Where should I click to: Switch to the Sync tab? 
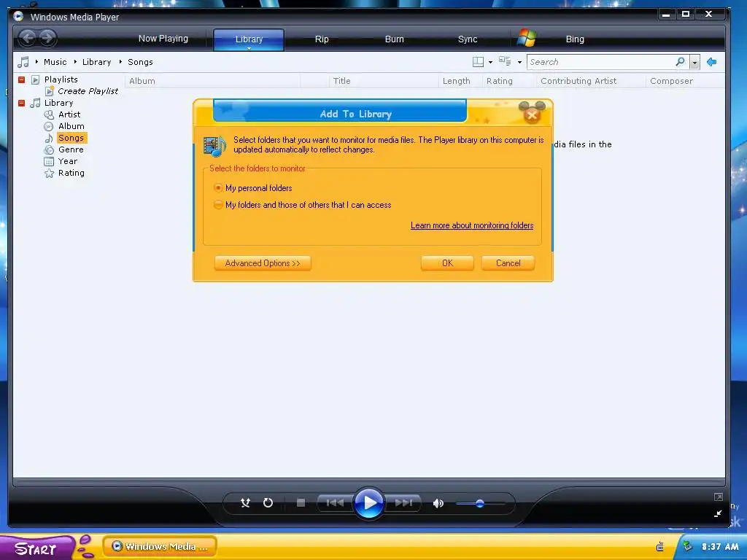click(468, 39)
